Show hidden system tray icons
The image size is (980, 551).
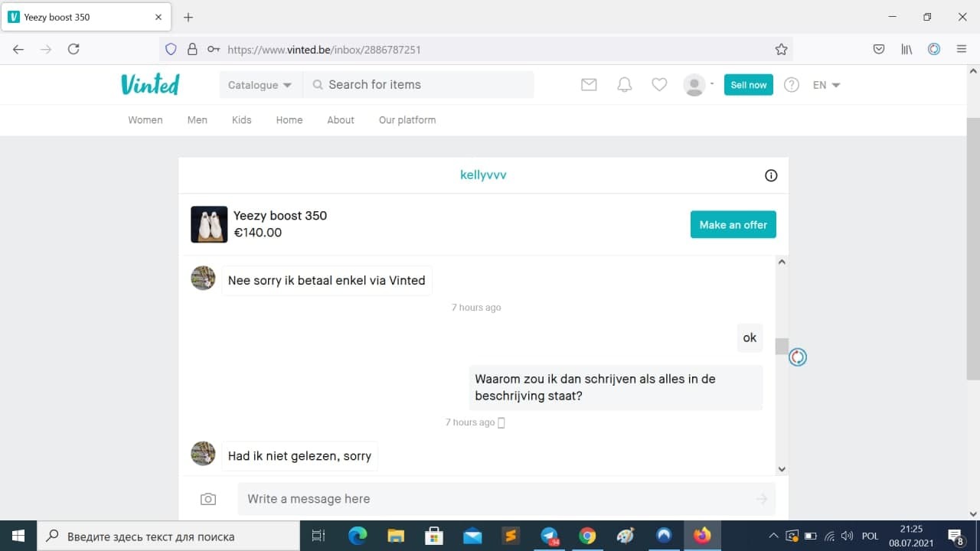pos(773,536)
